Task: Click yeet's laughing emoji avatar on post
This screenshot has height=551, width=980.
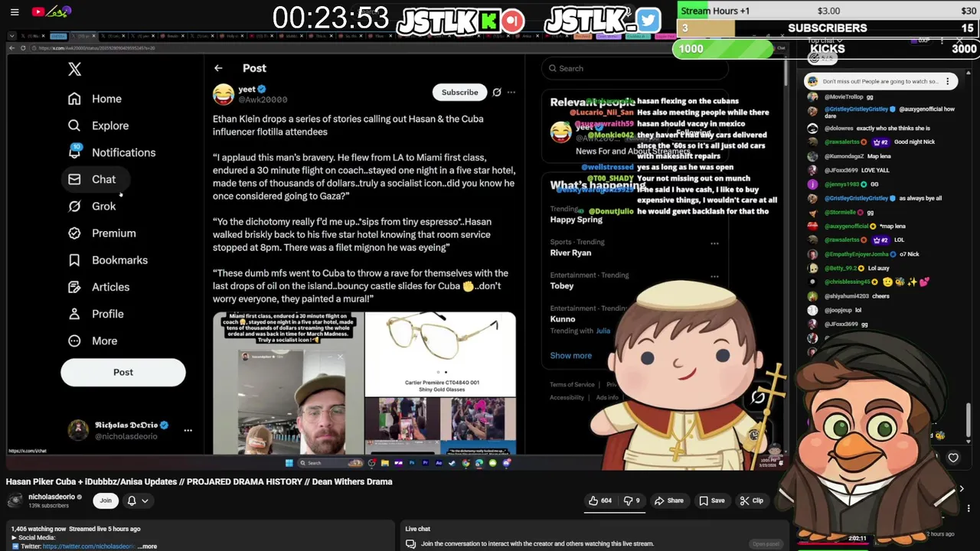Action: pyautogui.click(x=224, y=94)
